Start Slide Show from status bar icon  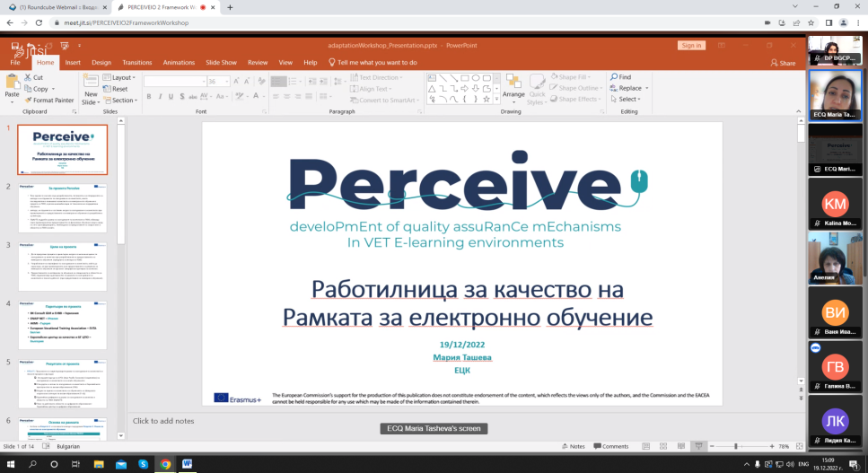click(x=698, y=446)
